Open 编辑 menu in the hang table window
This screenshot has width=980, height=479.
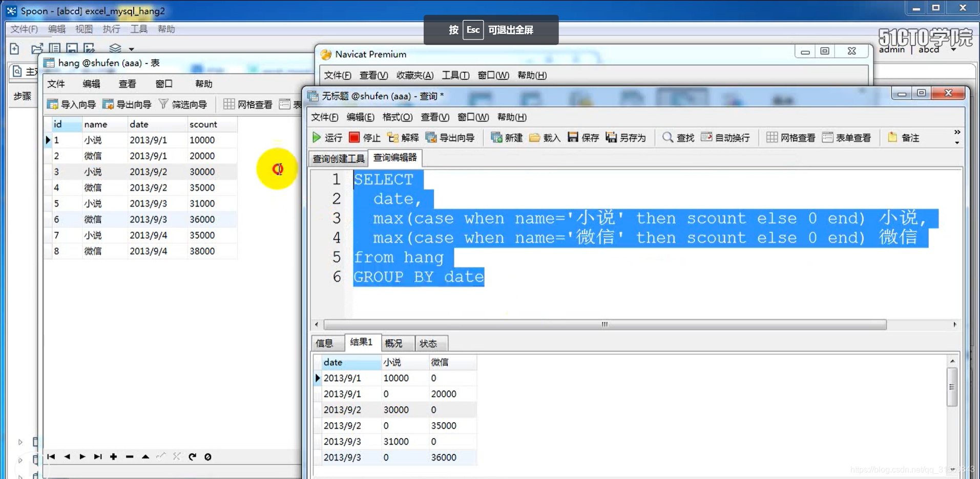[x=92, y=84]
